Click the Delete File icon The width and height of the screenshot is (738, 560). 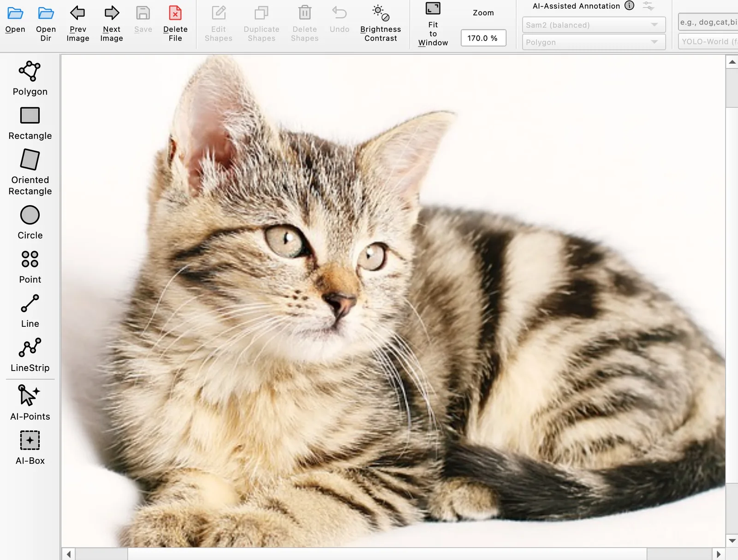pyautogui.click(x=175, y=13)
